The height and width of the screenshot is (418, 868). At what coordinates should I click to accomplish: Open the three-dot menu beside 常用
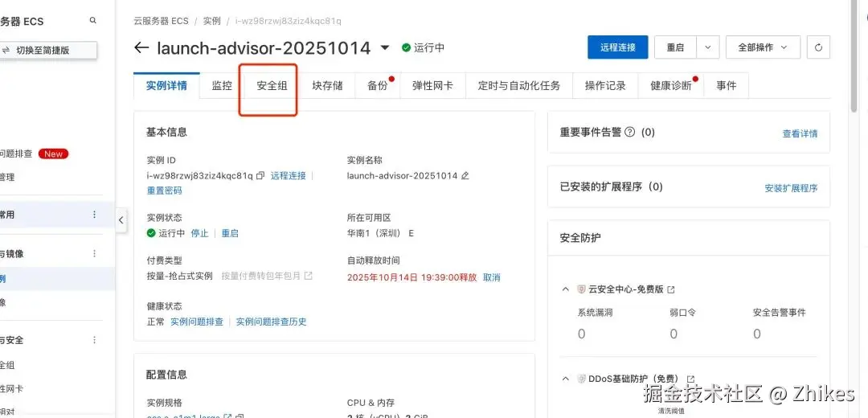pyautogui.click(x=94, y=215)
